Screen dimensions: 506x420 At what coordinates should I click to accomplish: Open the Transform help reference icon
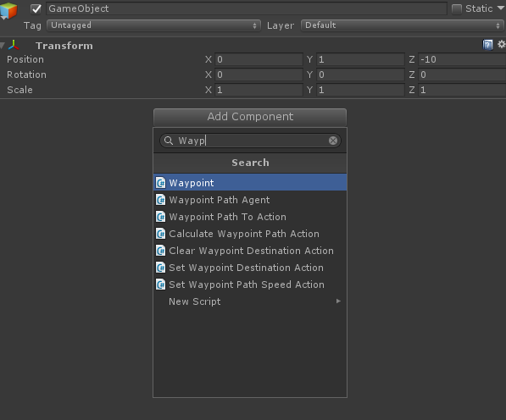[487, 45]
